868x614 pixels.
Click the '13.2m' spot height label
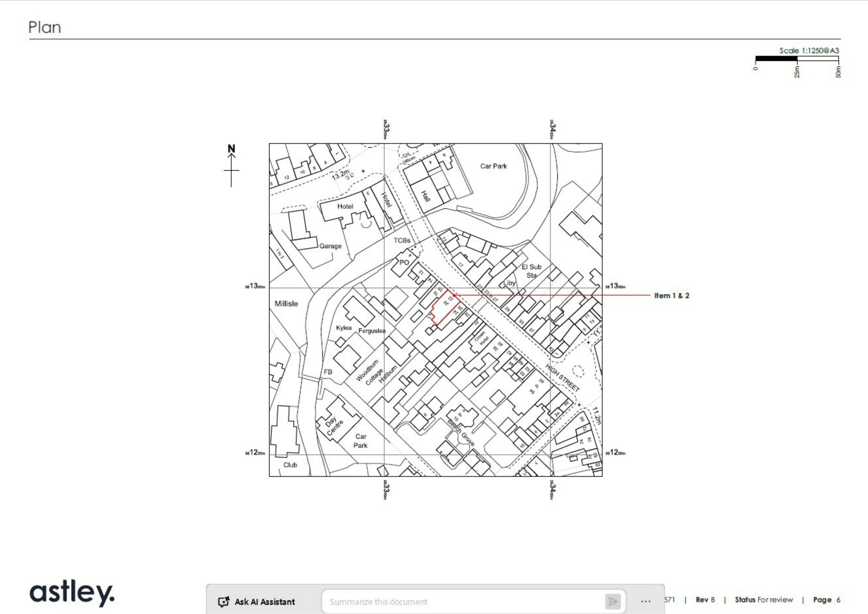tap(340, 175)
